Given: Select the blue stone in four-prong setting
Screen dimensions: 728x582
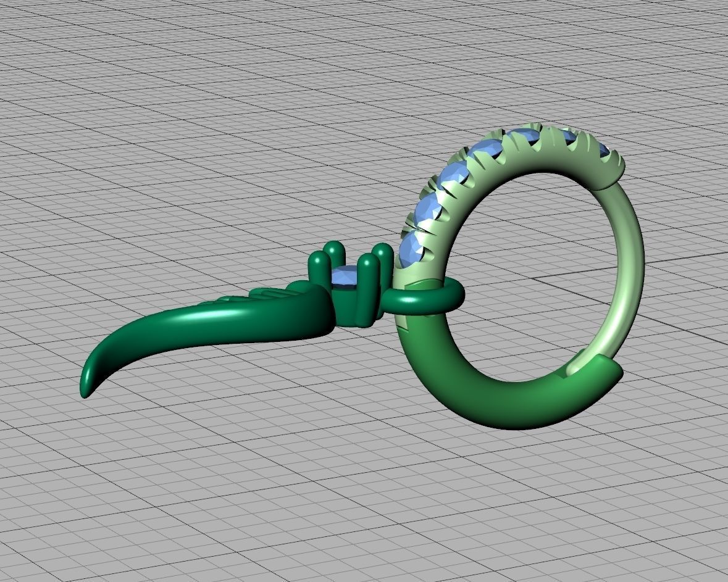Looking at the screenshot, I should [345, 276].
